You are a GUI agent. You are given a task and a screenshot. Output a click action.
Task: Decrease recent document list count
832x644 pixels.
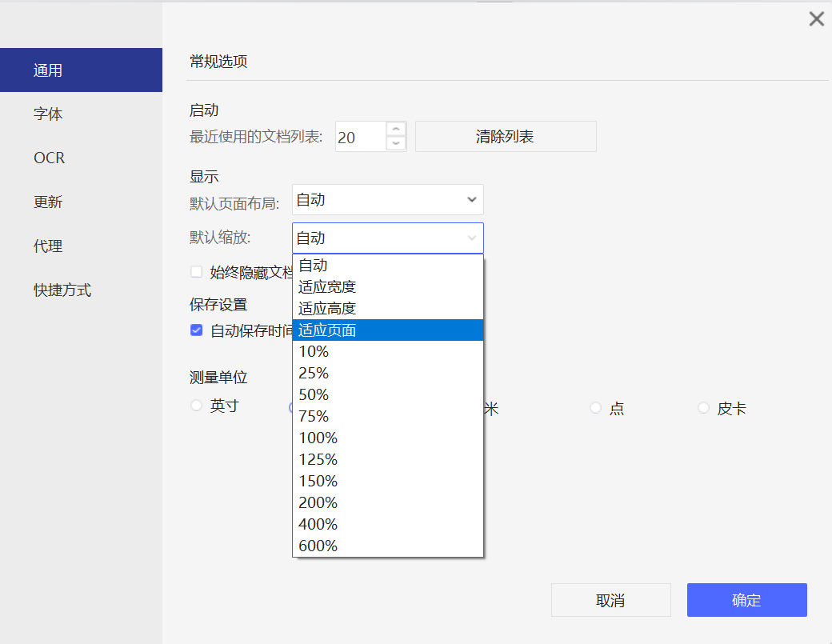tap(396, 143)
